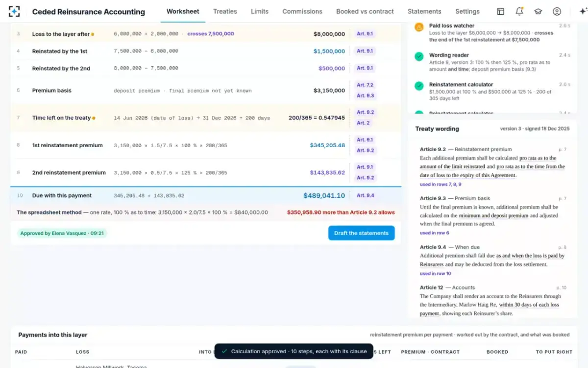Open Art. 9.1 chip on 1st reinstatement premium row
This screenshot has width=588, height=368.
tap(365, 140)
